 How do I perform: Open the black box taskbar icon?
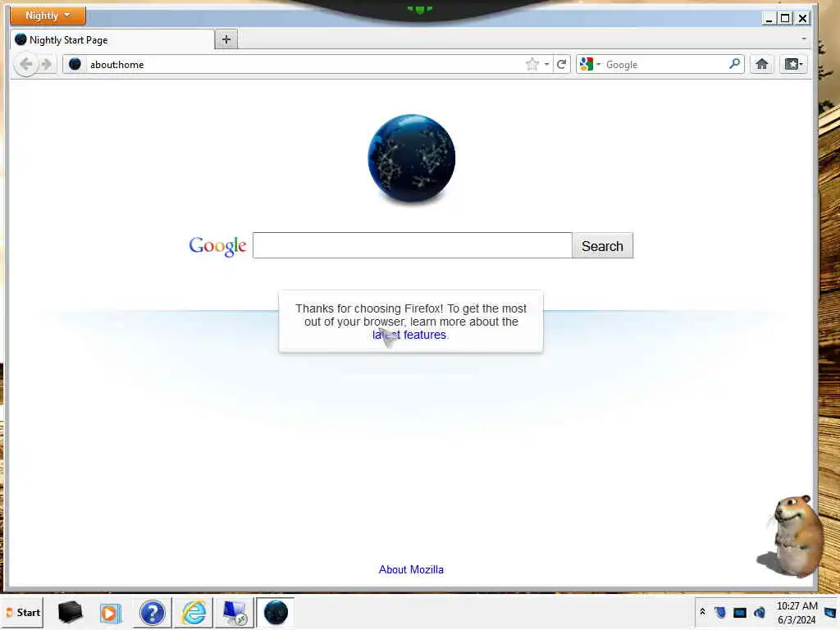(71, 612)
